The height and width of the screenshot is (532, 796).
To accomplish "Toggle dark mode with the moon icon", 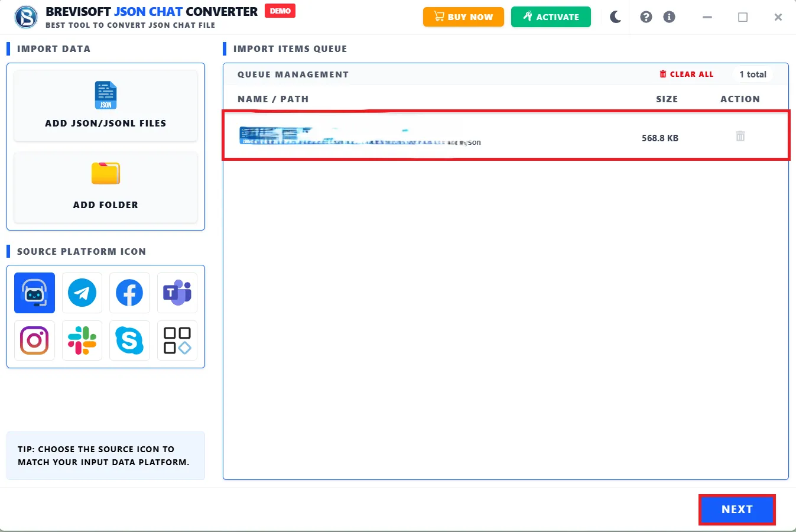I will pos(616,17).
